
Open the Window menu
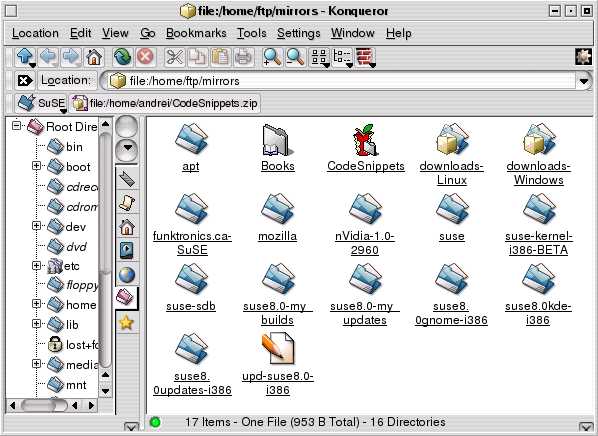pyautogui.click(x=352, y=33)
